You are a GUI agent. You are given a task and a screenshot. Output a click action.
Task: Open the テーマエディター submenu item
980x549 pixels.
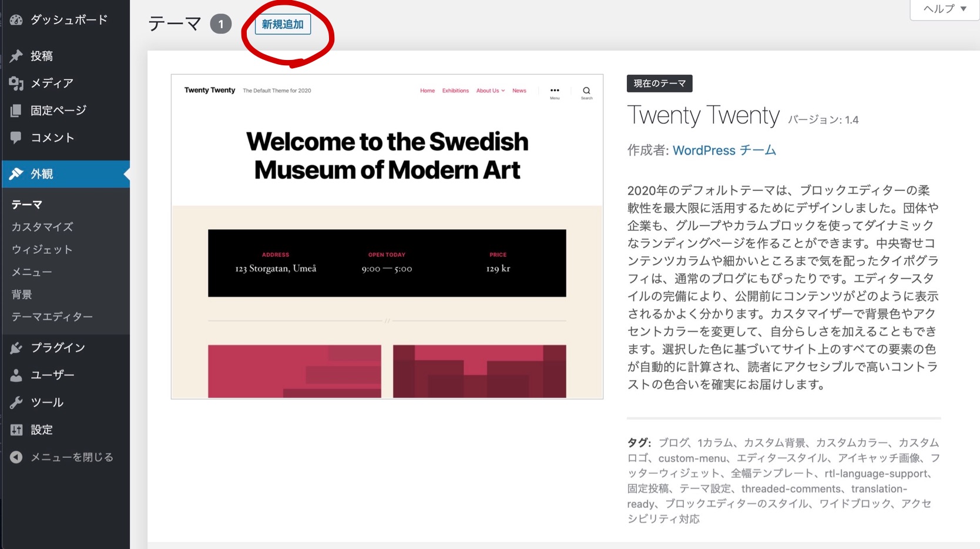[52, 317]
